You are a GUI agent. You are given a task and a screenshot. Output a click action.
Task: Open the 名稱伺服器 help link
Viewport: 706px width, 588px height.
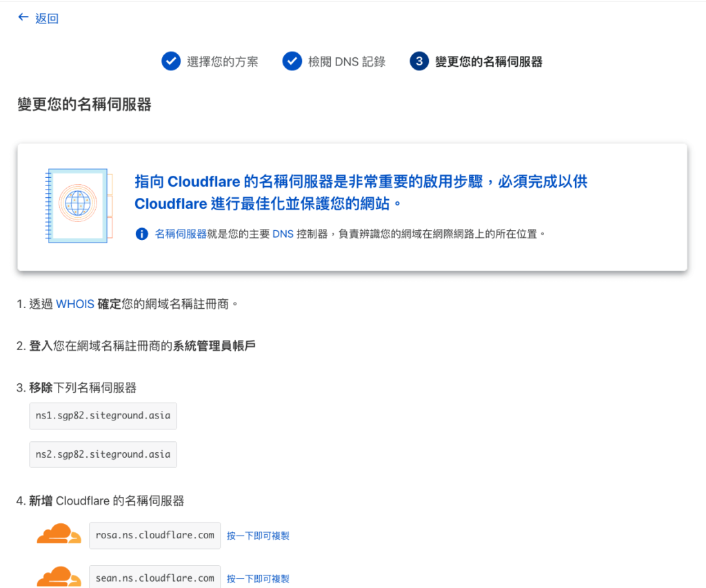click(181, 234)
